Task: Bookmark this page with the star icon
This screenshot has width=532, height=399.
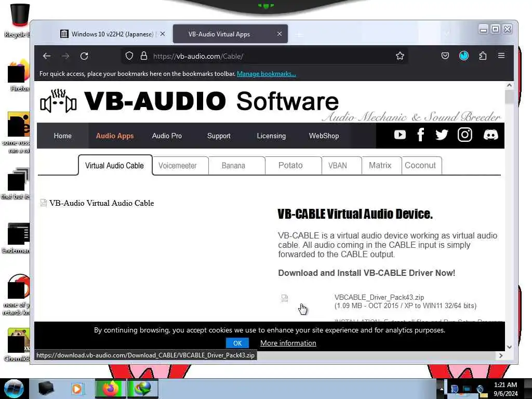Action: click(400, 56)
